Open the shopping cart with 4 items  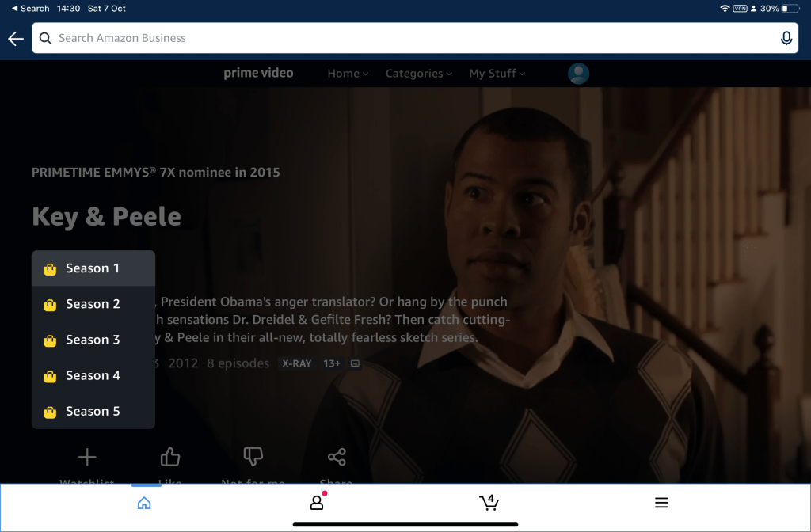tap(489, 502)
